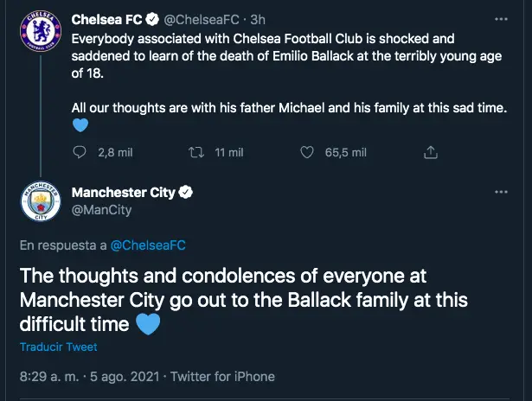532x401 pixels.
Task: Open the 8:29 a. m. timestamp
Action: tap(49, 377)
